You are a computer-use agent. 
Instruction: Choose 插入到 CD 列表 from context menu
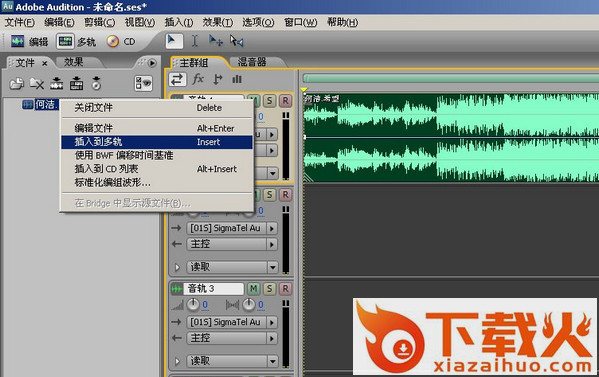(157, 169)
